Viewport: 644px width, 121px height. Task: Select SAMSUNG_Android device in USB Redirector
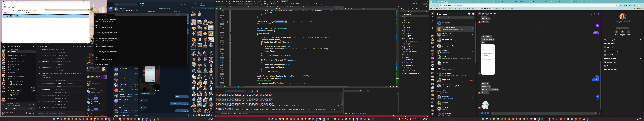(46, 16)
